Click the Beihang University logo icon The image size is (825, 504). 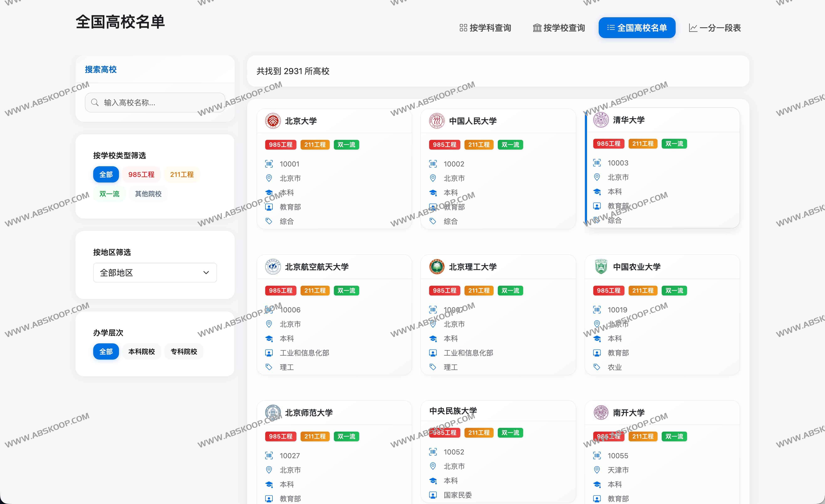(273, 267)
